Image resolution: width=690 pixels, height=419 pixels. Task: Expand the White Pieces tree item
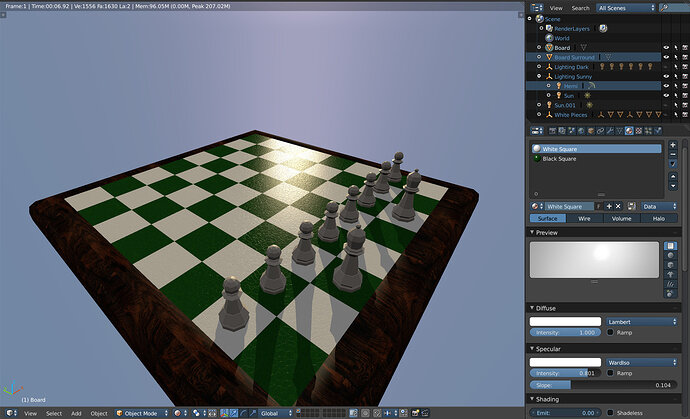click(539, 114)
